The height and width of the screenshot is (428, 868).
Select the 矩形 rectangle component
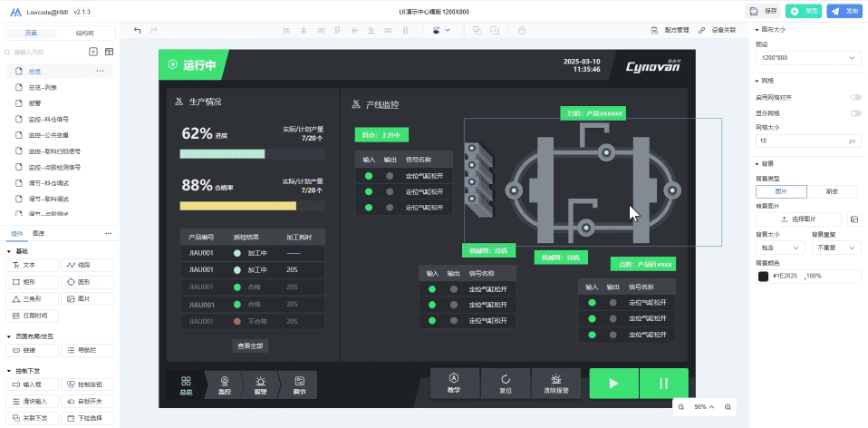(x=32, y=282)
